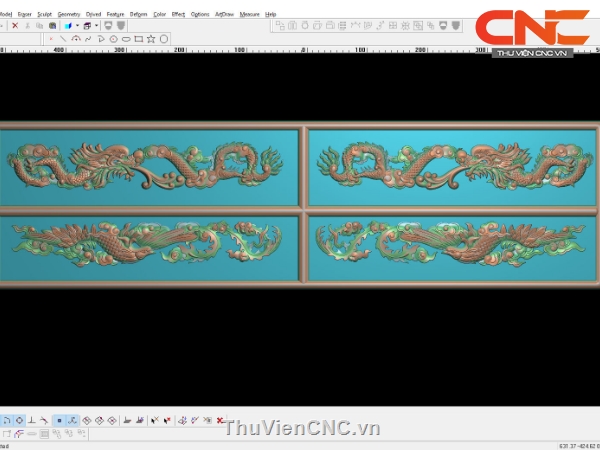Toggle the highlighted square point snap button

point(59,420)
